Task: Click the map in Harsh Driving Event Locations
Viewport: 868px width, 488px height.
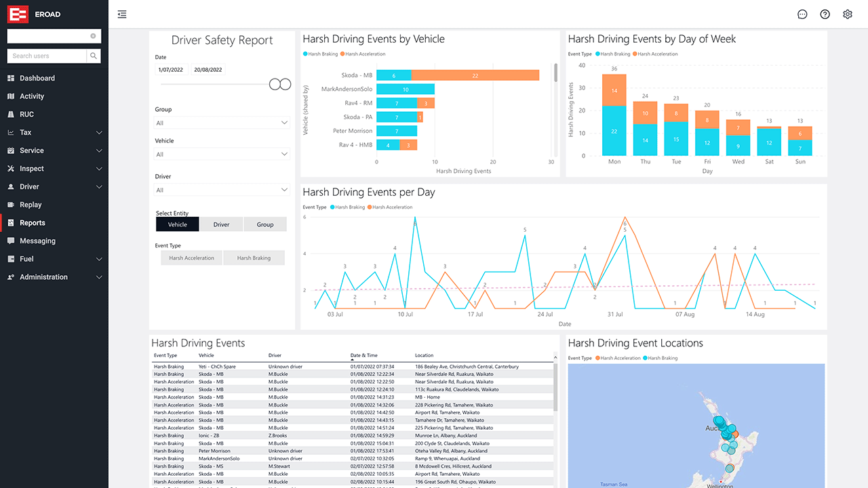Action: click(x=696, y=426)
